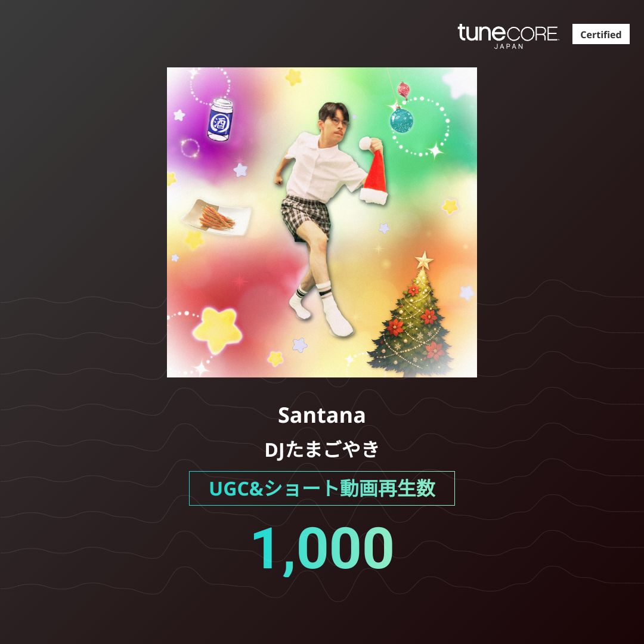Viewport: 644px width, 644px height.
Task: Click the red Santa hat
Action: (373, 171)
